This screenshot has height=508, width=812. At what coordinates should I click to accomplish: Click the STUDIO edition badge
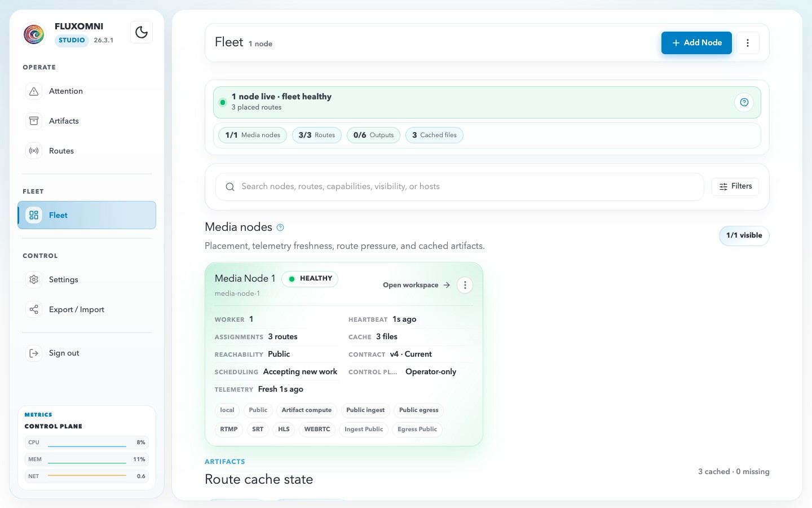(x=72, y=40)
